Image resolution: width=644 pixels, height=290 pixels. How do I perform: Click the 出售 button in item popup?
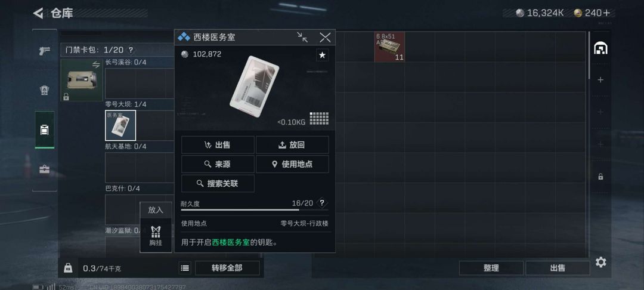pos(218,144)
